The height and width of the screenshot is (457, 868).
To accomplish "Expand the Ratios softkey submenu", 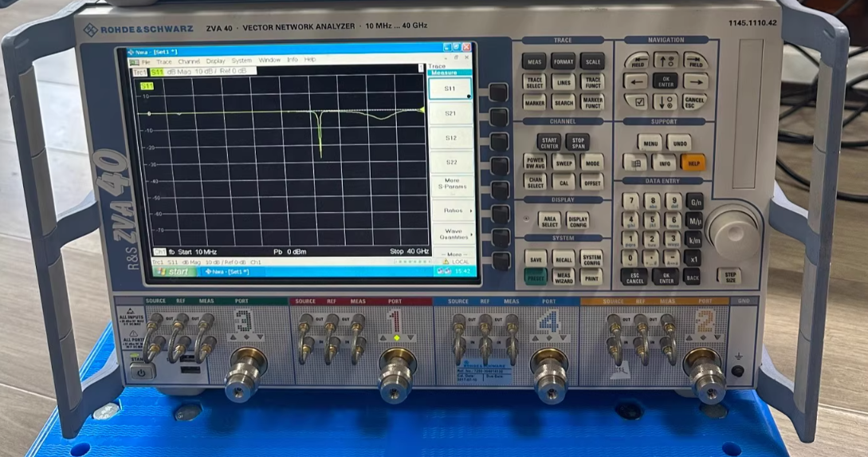I will 454,211.
